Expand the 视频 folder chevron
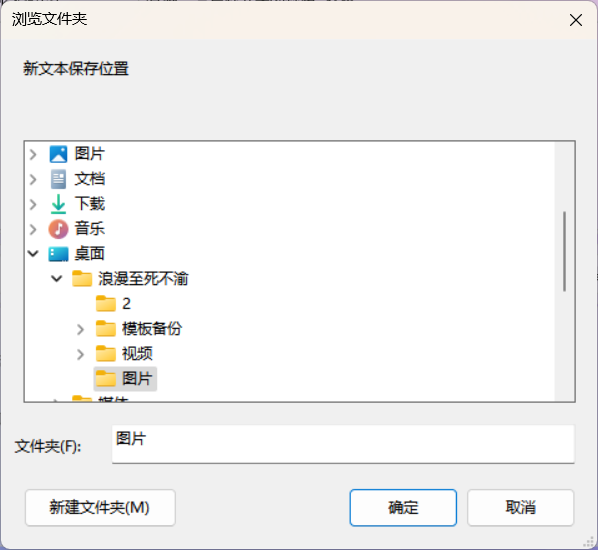The width and height of the screenshot is (598, 550). tap(80, 354)
